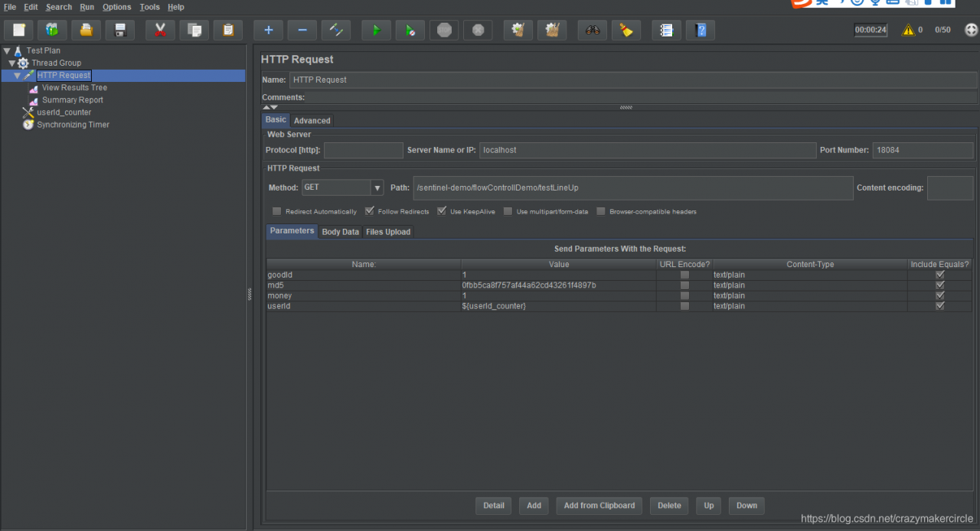The height and width of the screenshot is (531, 980).
Task: Click the Clear All broom icon
Action: pos(627,30)
